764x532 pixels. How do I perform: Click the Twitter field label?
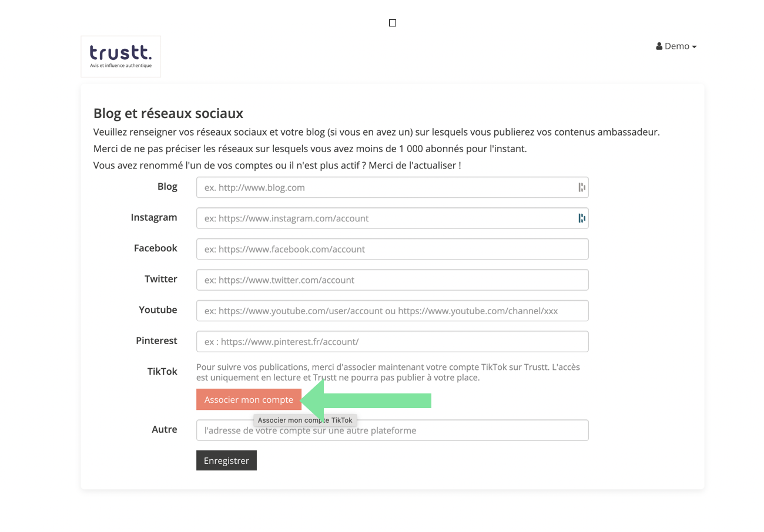coord(161,279)
